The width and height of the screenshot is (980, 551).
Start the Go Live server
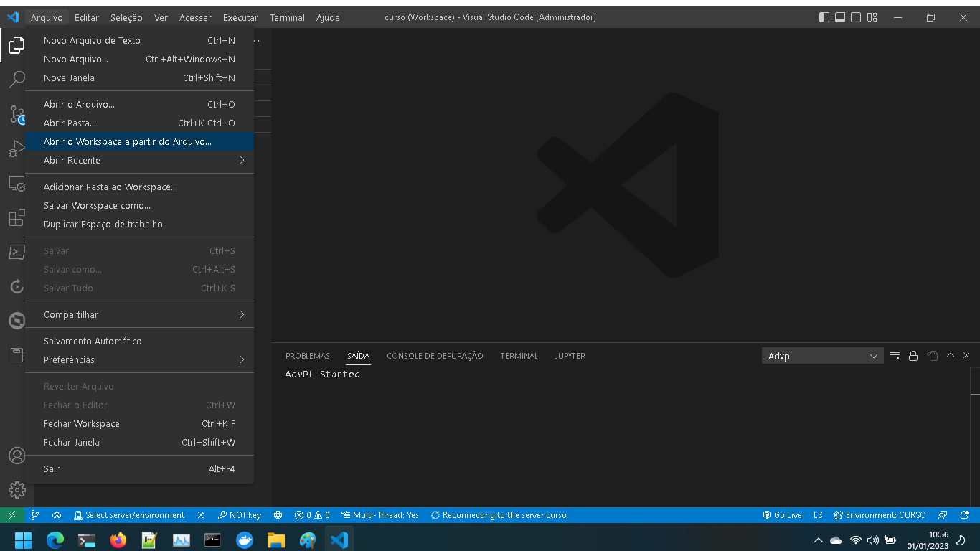coord(782,514)
